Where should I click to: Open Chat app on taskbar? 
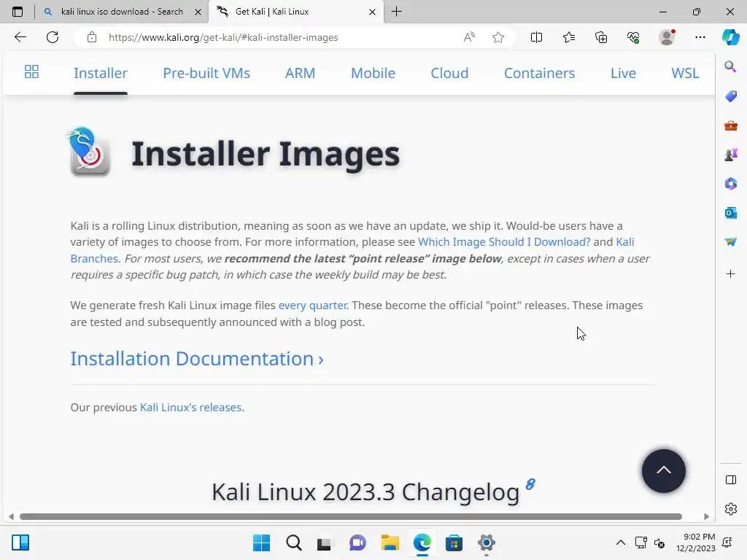(x=357, y=542)
